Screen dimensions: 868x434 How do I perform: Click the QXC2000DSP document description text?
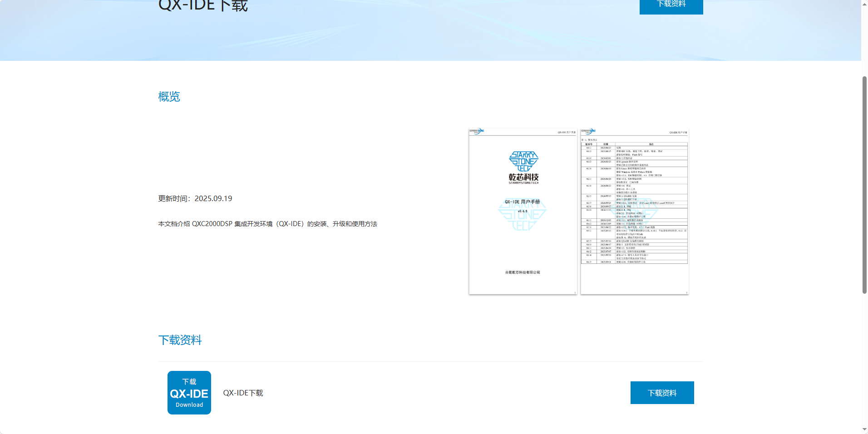tap(268, 224)
